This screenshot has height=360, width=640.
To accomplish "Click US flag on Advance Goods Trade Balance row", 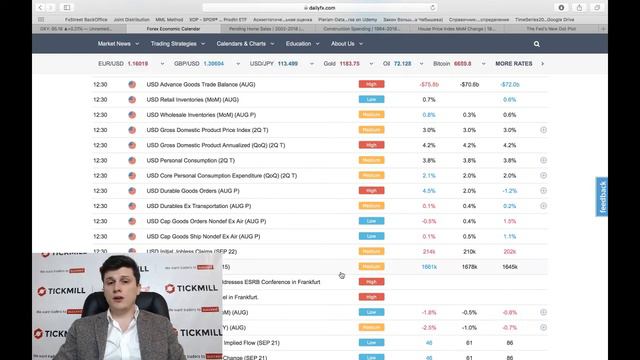I will point(132,84).
